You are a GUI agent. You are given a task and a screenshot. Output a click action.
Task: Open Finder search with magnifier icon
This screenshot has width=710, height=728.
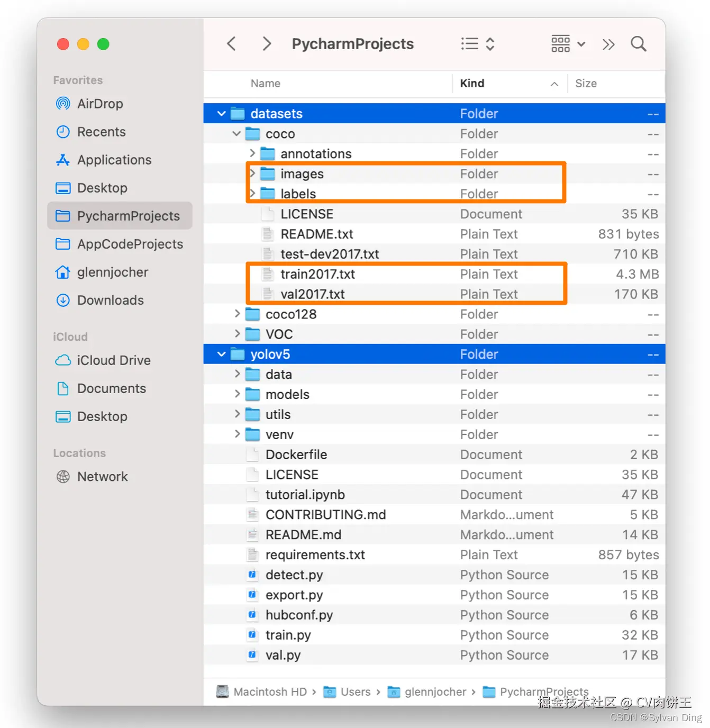[639, 44]
